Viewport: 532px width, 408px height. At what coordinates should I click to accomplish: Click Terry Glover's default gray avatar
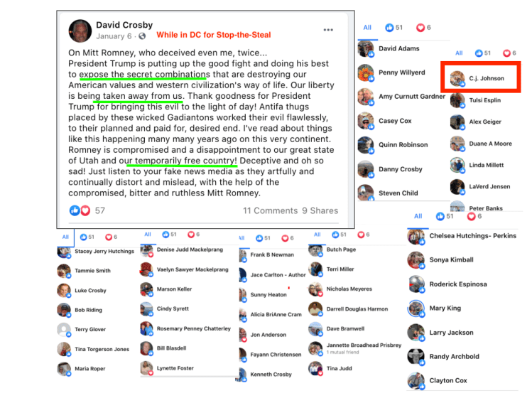click(64, 329)
